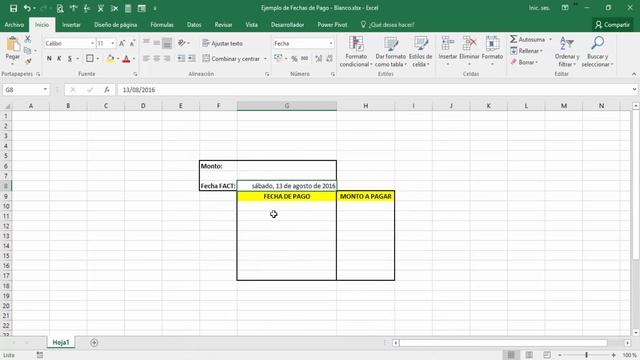Align text to the right

[x=167, y=59]
